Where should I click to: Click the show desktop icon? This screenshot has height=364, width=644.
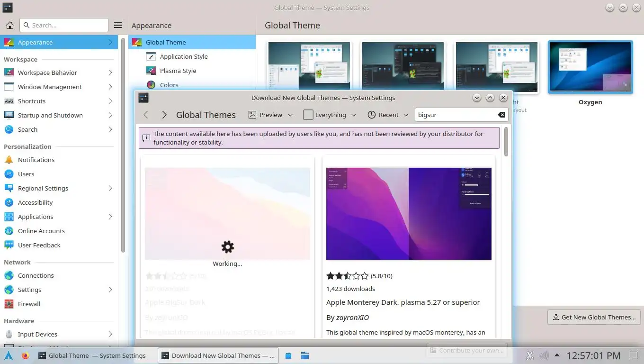[x=634, y=355]
